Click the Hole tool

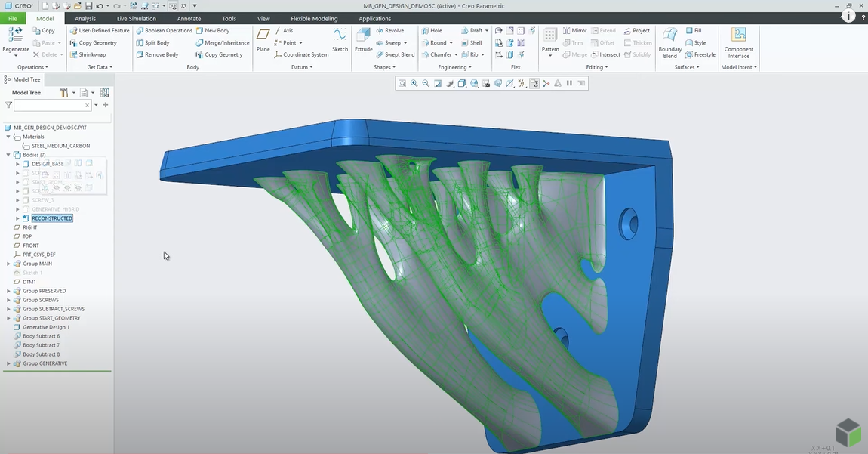(432, 30)
